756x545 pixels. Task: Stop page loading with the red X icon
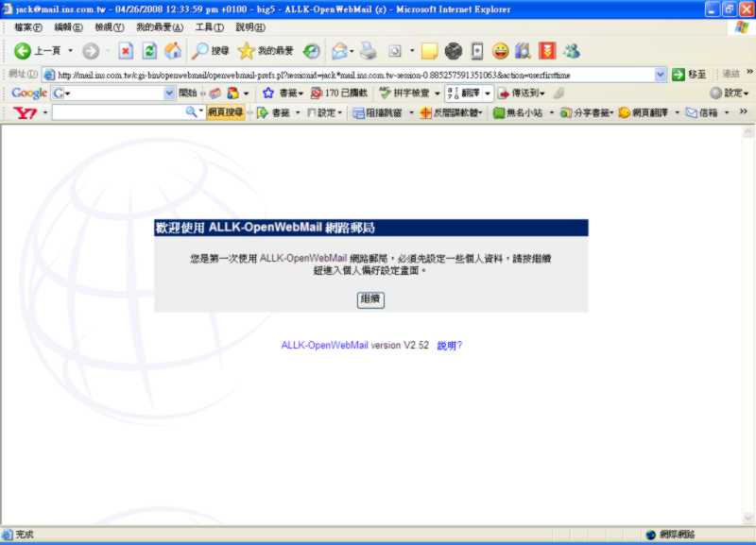[126, 51]
